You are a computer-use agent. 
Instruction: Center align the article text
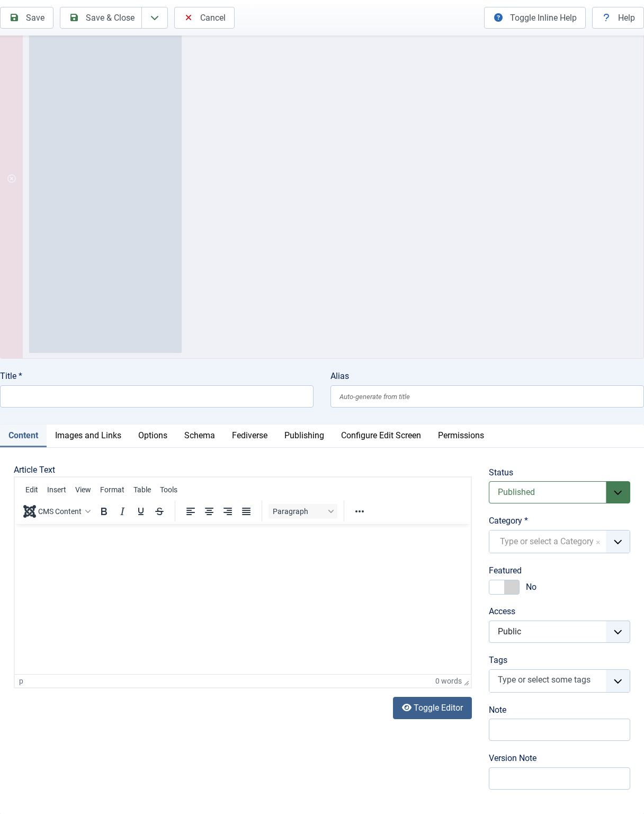[x=209, y=511]
